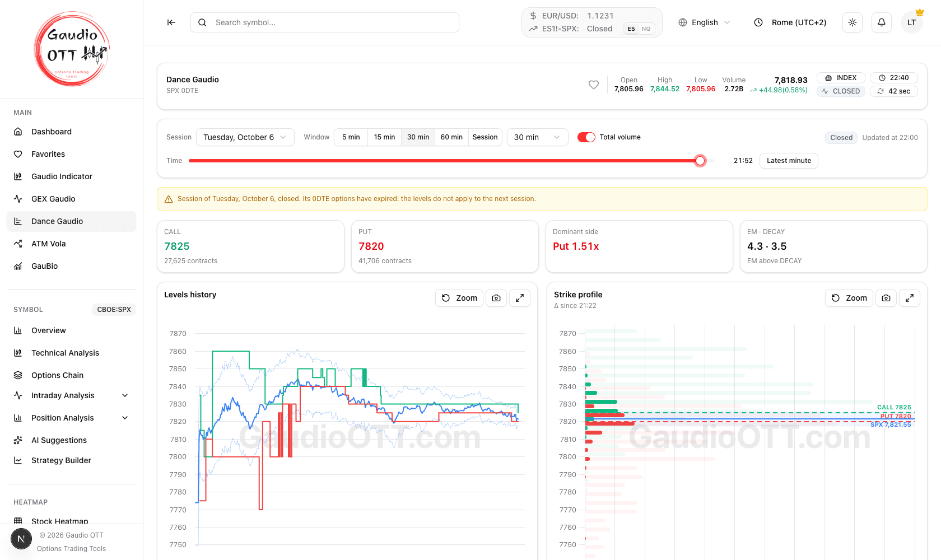The height and width of the screenshot is (560, 941).
Task: Expand the Strike profile chart to fullscreen
Action: tap(910, 298)
